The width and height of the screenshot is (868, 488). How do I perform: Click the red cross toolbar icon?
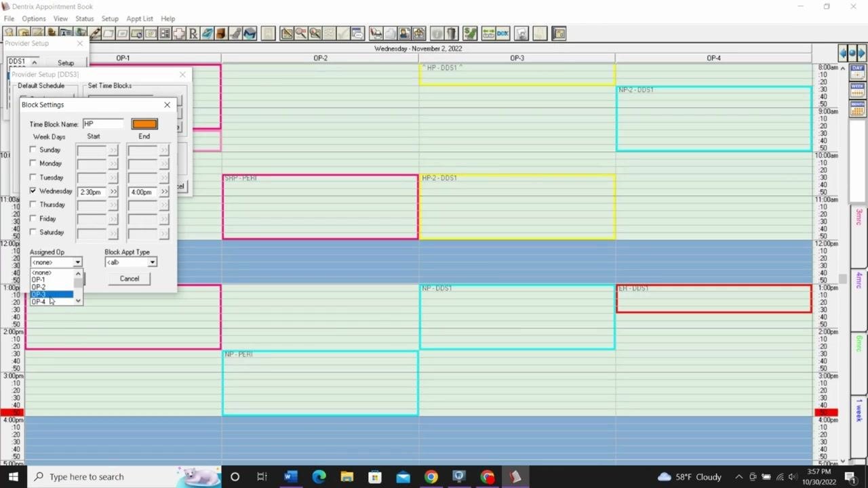pos(179,33)
